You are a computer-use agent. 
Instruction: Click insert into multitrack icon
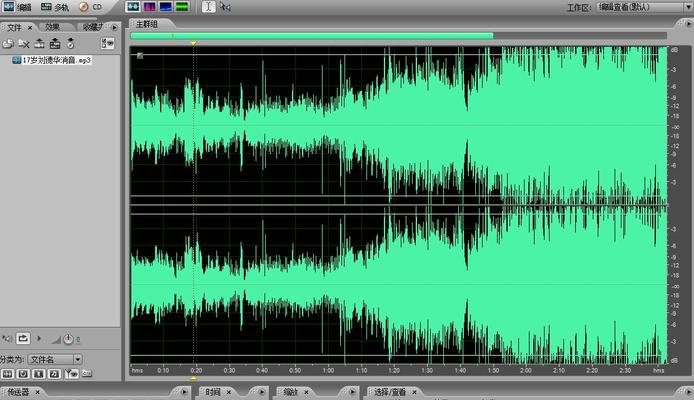(x=39, y=43)
